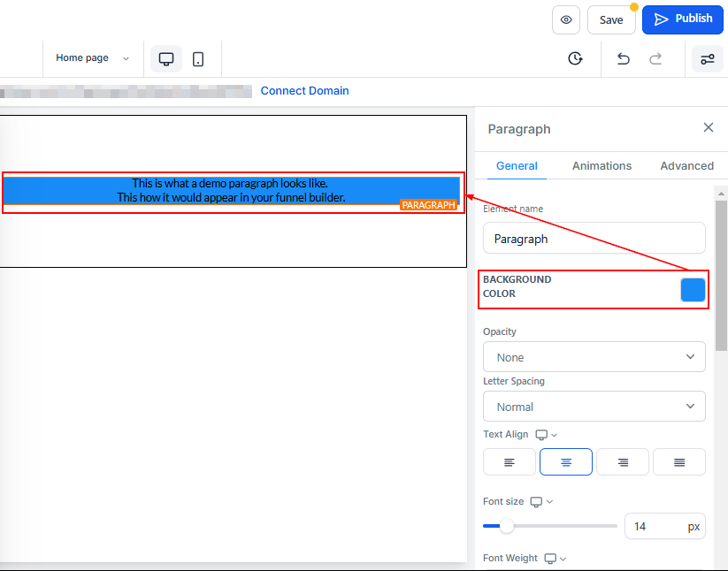Viewport: 728px width, 571px height.
Task: Open the Home page dropdown
Action: (x=92, y=58)
